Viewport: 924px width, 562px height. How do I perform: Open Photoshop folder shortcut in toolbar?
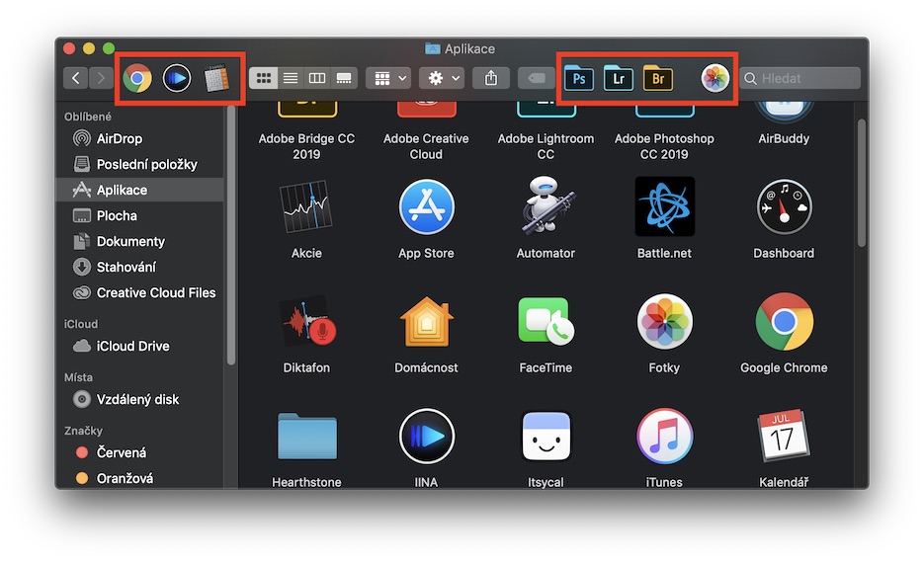pos(579,78)
